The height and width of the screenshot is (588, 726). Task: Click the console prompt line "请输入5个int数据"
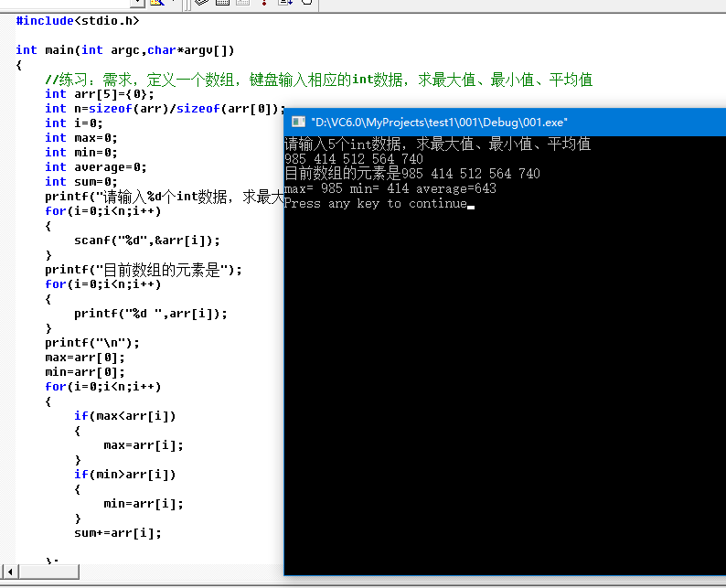pos(438,144)
